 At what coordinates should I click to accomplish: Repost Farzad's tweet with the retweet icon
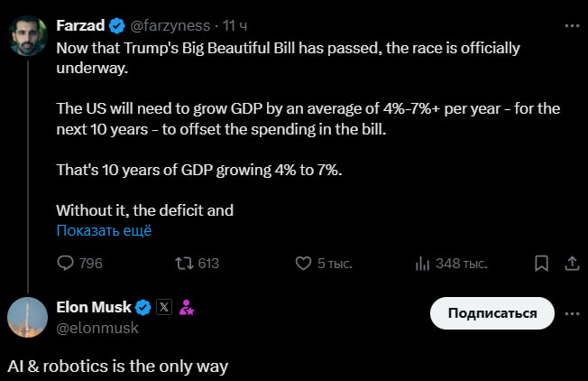pos(185,264)
